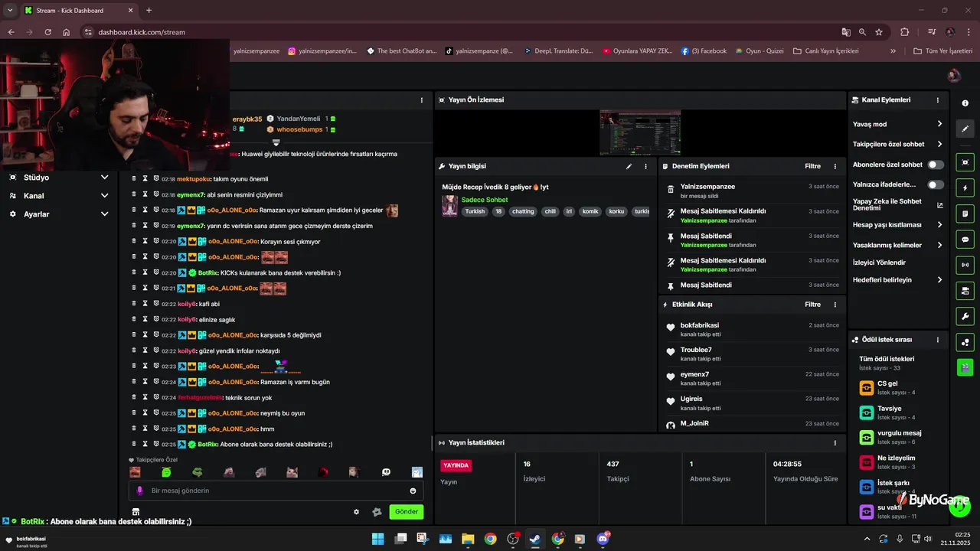The image size is (980, 551).
Task: Click the lightning bolt icon in right sidebar
Action: (x=965, y=188)
